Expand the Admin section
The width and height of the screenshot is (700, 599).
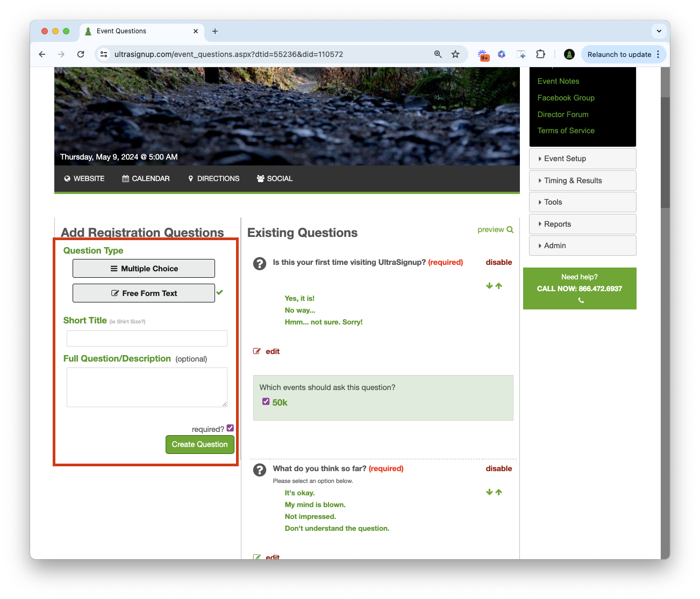coord(583,246)
